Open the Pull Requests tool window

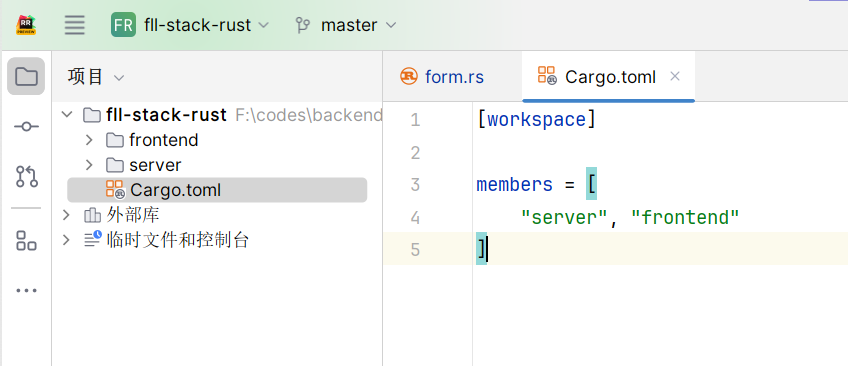(x=26, y=176)
